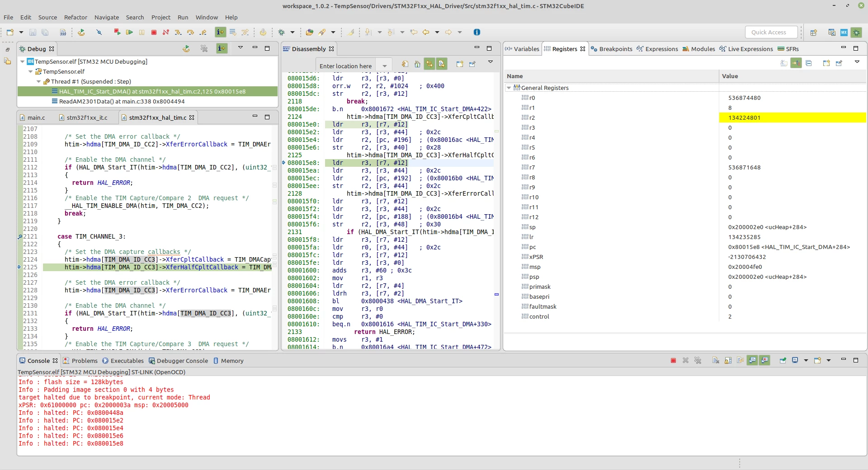868x470 pixels.
Task: Toggle Show Console When Standard Error Changes
Action: point(764,360)
